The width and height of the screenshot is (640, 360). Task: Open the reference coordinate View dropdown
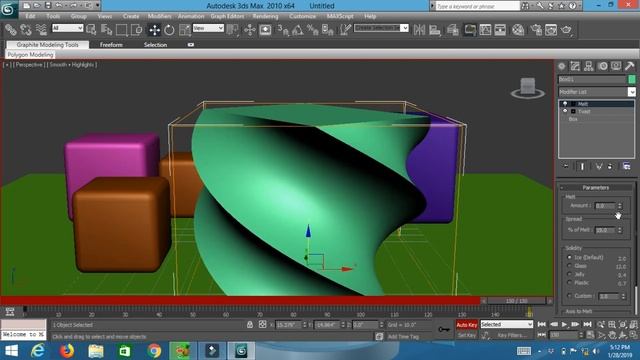point(208,28)
